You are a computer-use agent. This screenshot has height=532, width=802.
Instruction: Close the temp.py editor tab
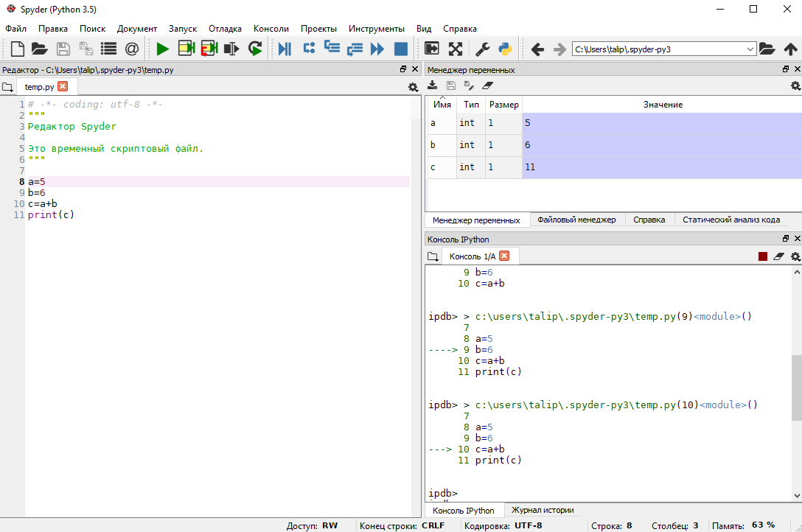[63, 86]
